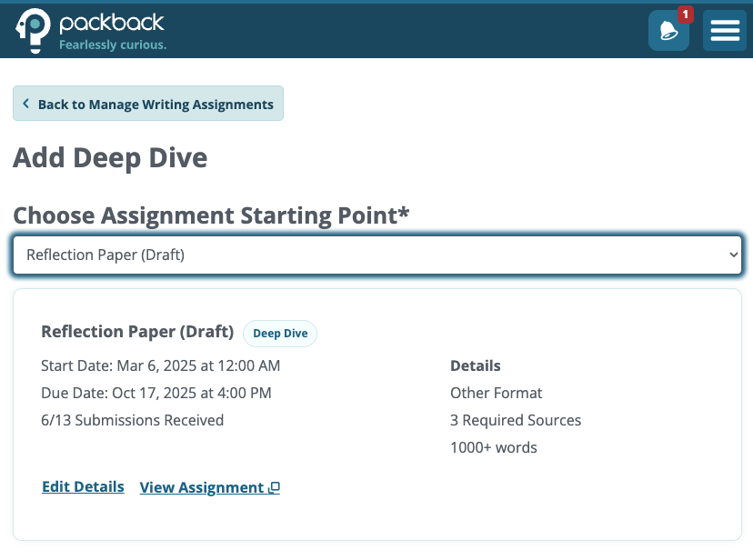
Task: Click the Add Deep Dive heading
Action: pyautogui.click(x=110, y=158)
